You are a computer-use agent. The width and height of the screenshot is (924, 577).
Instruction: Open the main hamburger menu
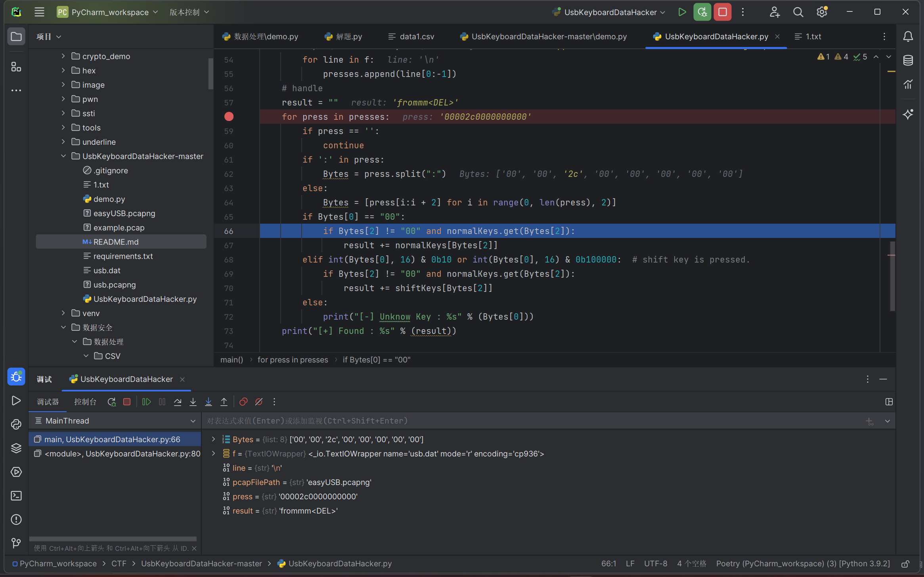coord(39,12)
